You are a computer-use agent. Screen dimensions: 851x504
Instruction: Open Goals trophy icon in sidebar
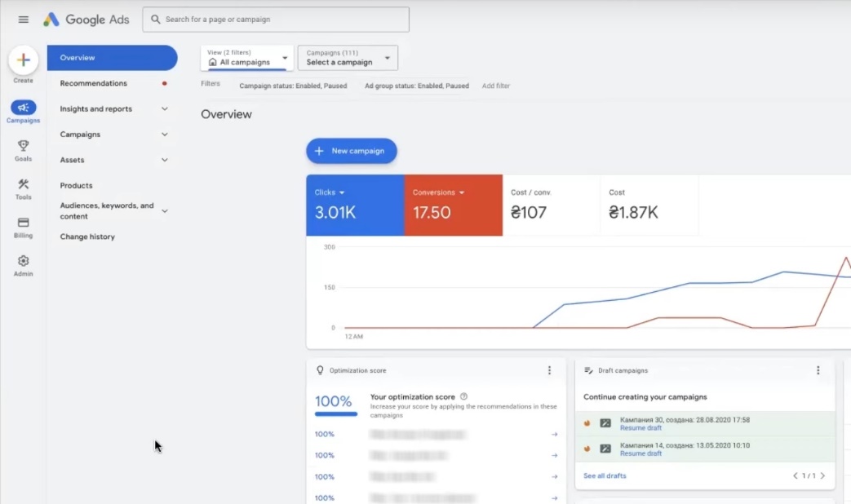click(24, 146)
